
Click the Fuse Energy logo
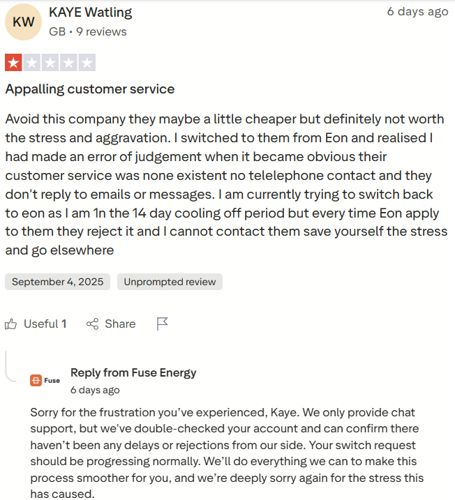[45, 380]
